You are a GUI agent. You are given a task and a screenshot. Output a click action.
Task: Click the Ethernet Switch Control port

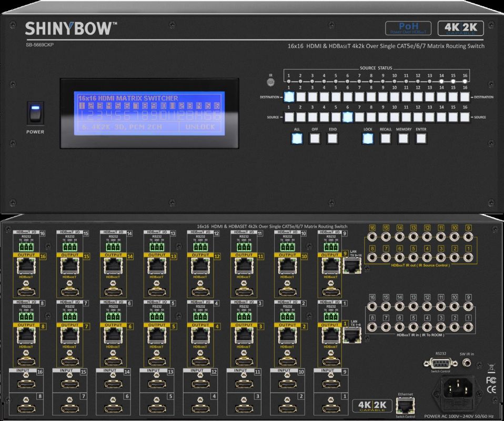(405, 406)
